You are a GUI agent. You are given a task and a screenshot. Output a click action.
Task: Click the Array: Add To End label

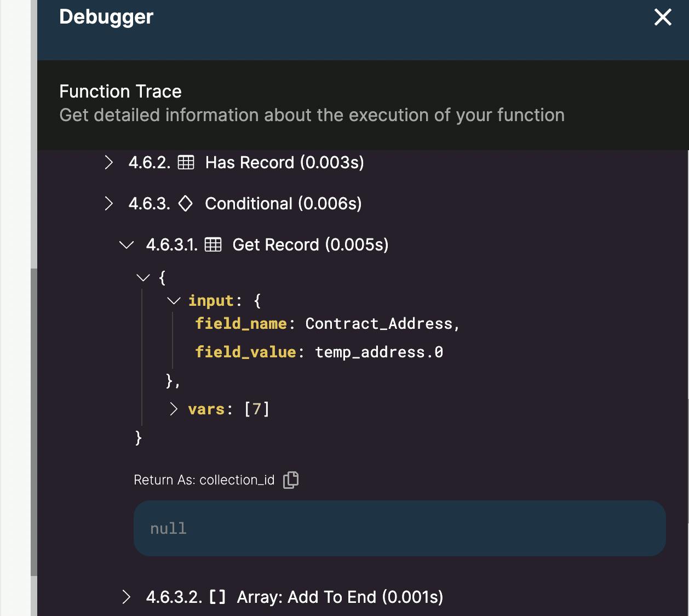click(340, 597)
